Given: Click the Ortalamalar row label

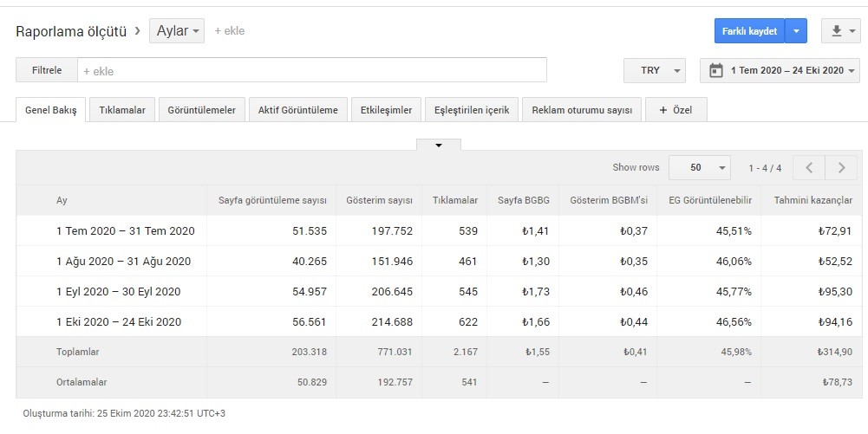Looking at the screenshot, I should coord(82,382).
